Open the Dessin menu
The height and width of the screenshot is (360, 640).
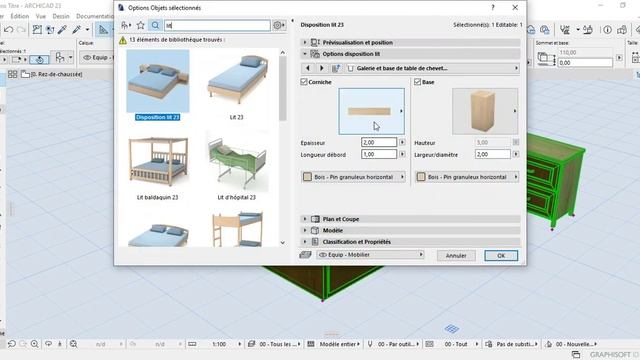coord(61,16)
